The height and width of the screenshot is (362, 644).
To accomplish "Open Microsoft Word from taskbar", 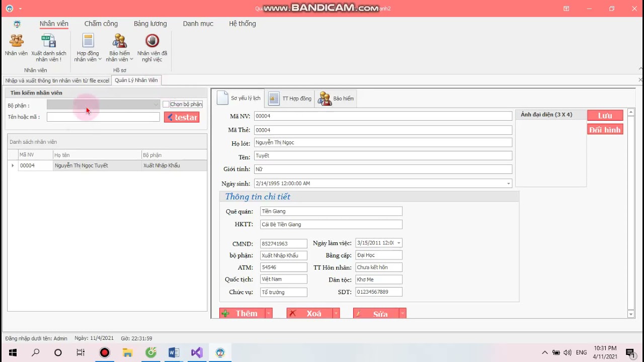I will point(174,352).
